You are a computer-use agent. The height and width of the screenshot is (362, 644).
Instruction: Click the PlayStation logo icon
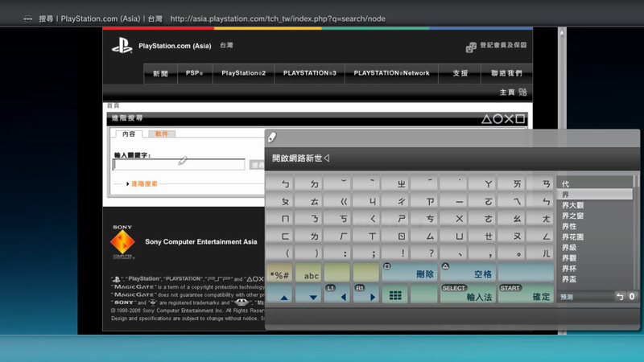tap(122, 46)
